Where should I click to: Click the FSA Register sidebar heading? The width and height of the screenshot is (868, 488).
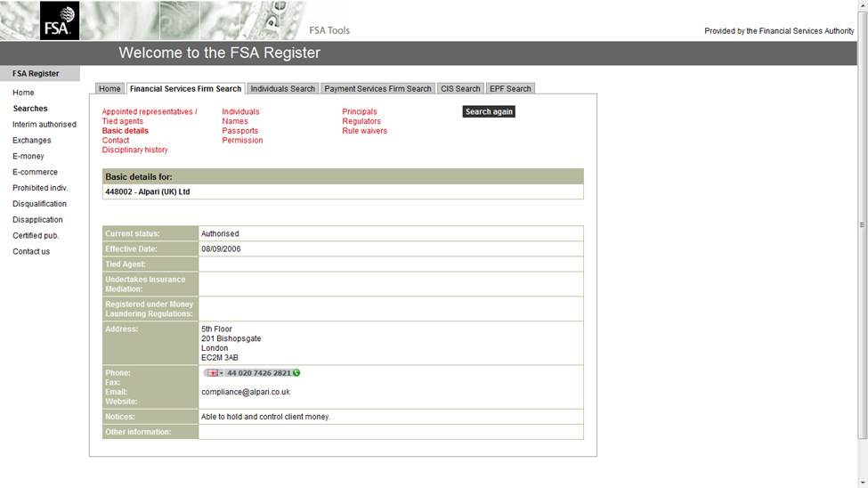point(40,73)
